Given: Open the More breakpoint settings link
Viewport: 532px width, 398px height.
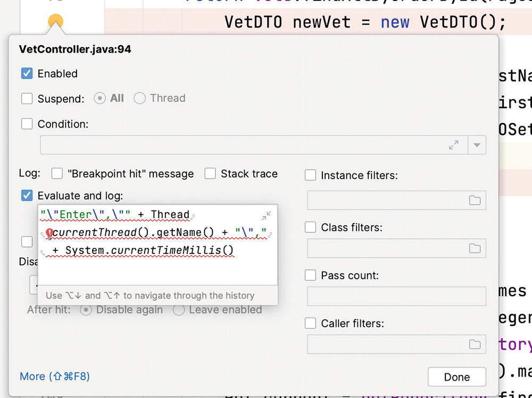Looking at the screenshot, I should (x=55, y=376).
